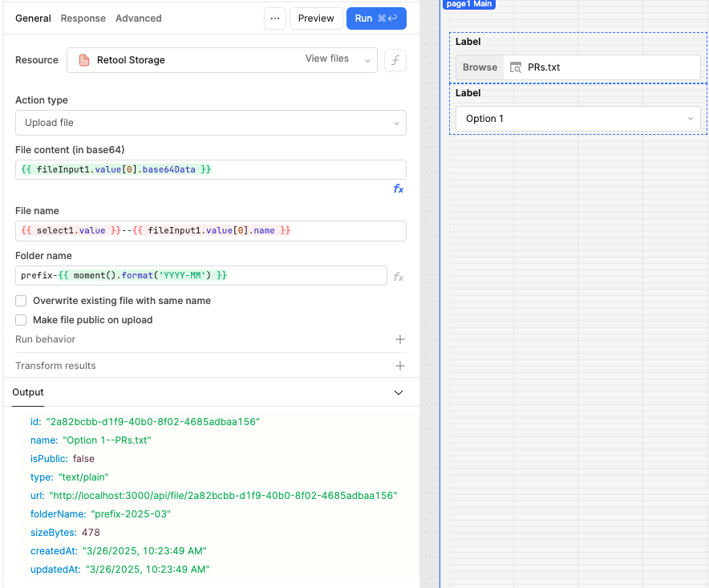This screenshot has width=709, height=588.
Task: Expand the Transform results section
Action: (x=211, y=366)
